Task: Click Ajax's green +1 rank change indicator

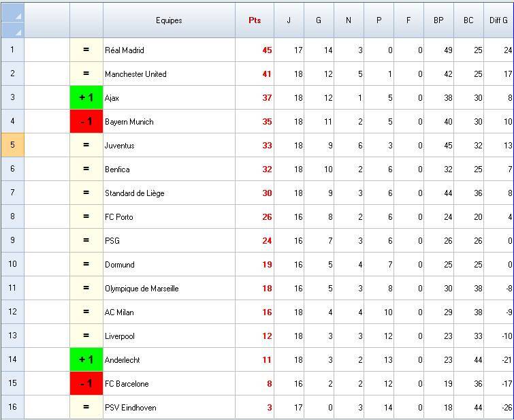Action: pyautogui.click(x=86, y=97)
